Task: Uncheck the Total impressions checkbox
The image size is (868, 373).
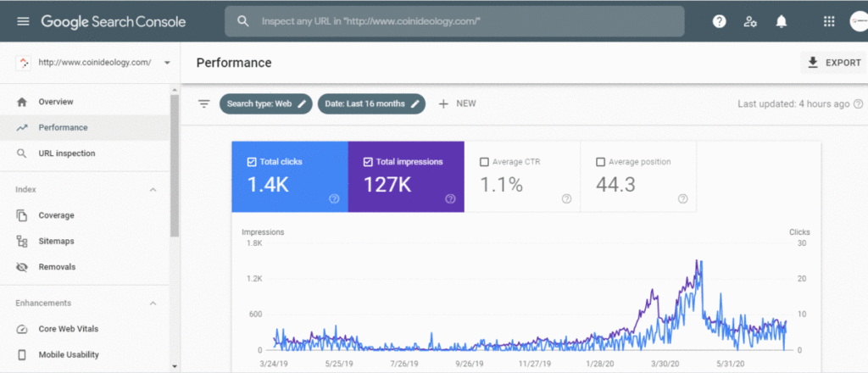Action: pos(368,162)
